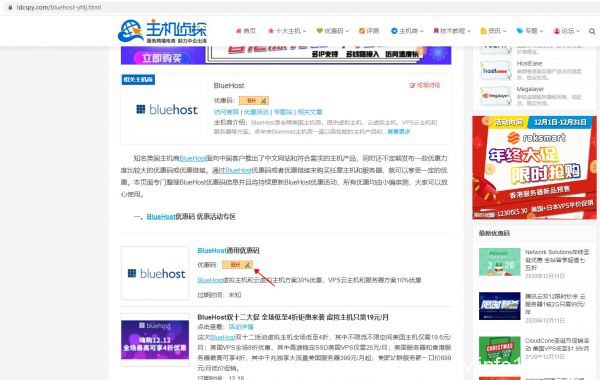Viewport: 600px width, 380px height.
Task: Open the 论坛讨论 link with edit icon
Action: 425,85
